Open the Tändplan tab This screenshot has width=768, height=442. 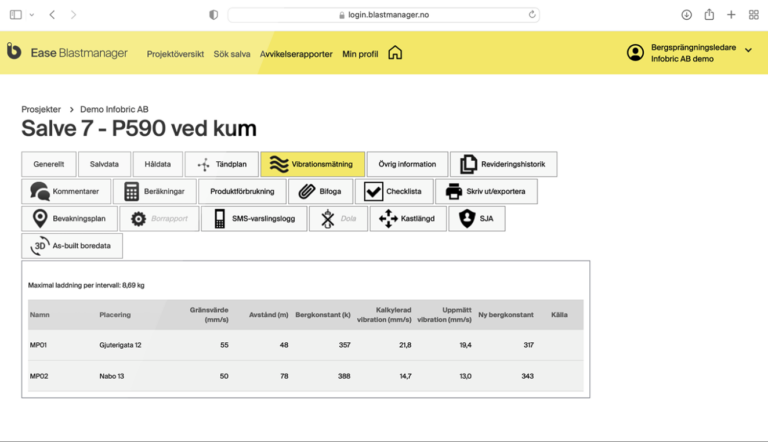(x=222, y=165)
